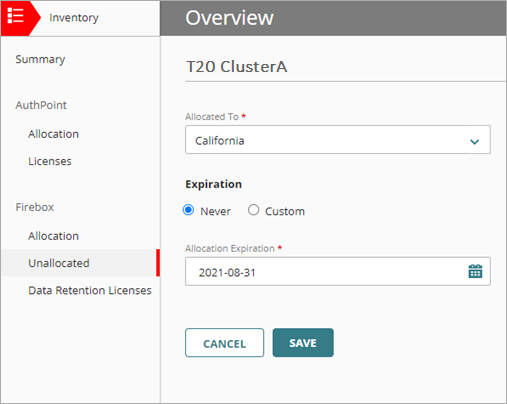The image size is (507, 404).
Task: Open the calendar date picker icon
Action: [475, 271]
